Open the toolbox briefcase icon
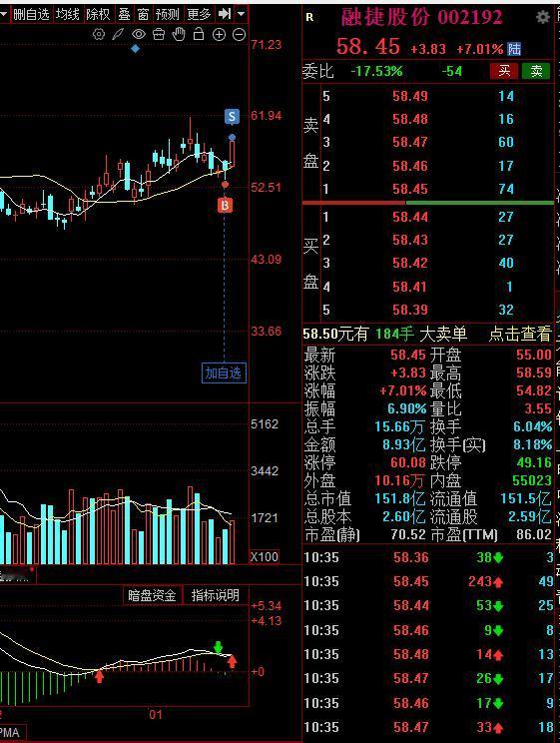Viewport: 560px width, 743px height. (159, 34)
